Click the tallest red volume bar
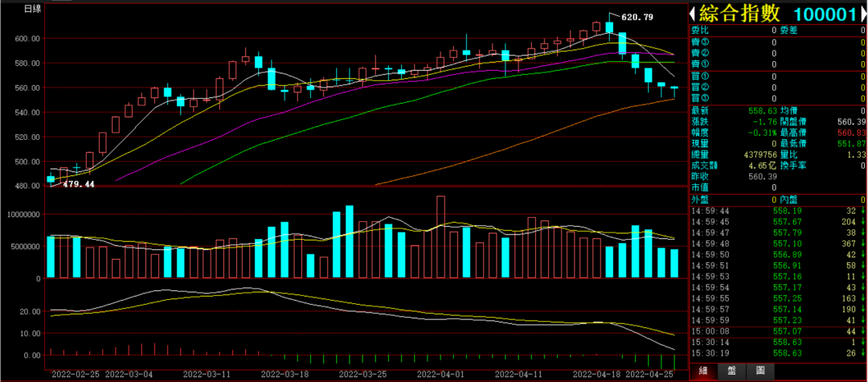Viewport: 868px width, 382px height. [x=440, y=236]
